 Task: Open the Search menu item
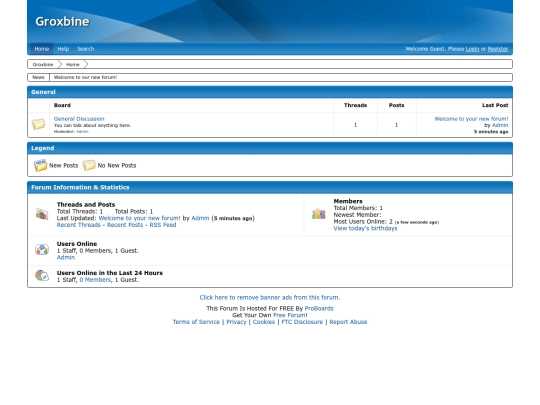85,49
